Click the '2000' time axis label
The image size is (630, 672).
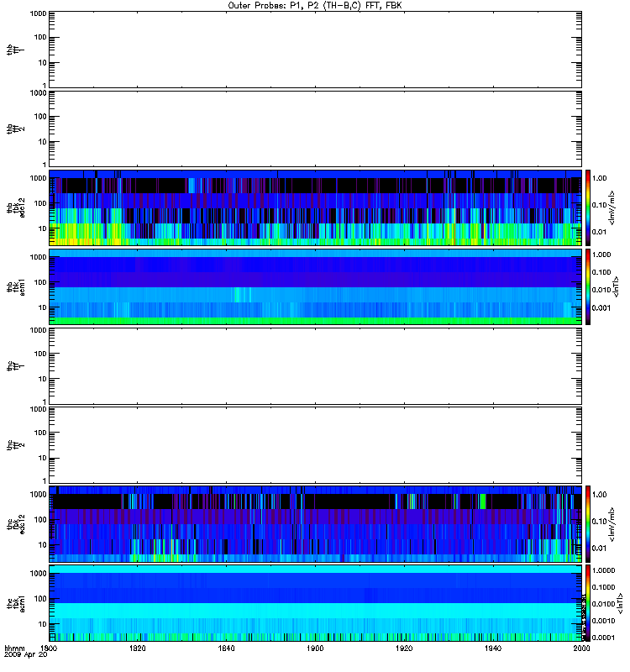tap(581, 648)
